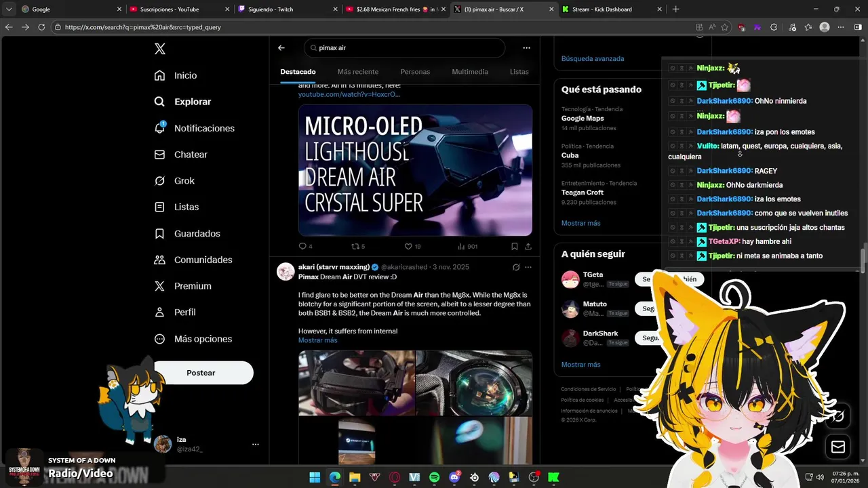Open Guardados bookmarks in the sidebar
This screenshot has width=868, height=488.
coord(186,233)
